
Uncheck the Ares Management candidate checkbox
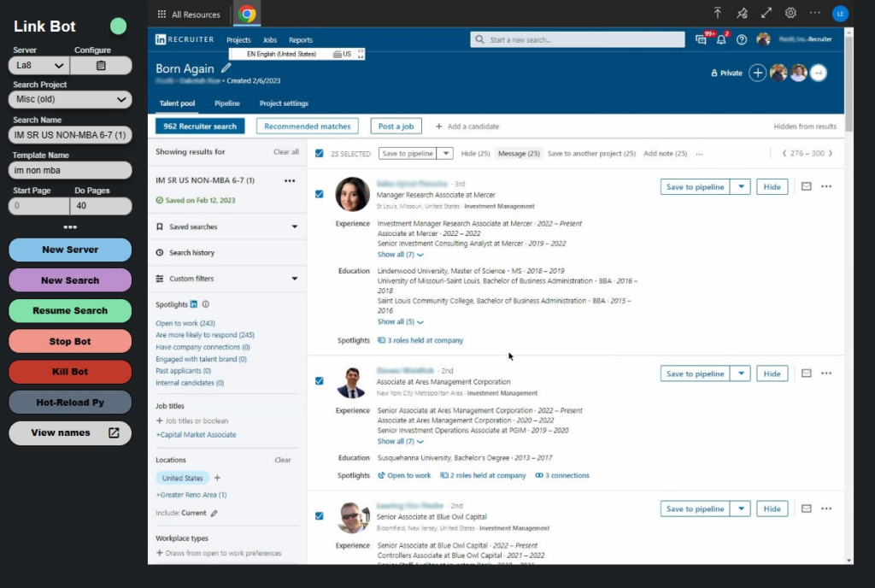coord(320,381)
